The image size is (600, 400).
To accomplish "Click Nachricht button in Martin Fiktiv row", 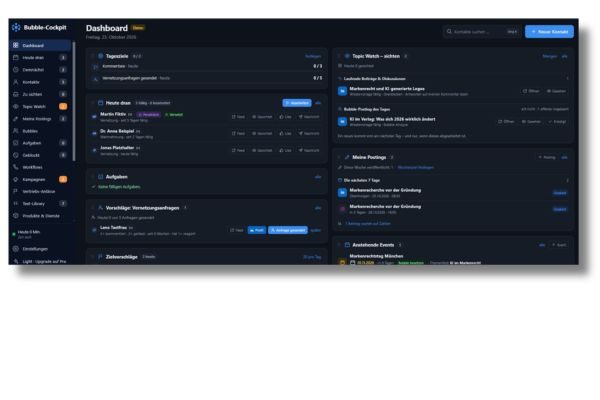I will coord(309,117).
